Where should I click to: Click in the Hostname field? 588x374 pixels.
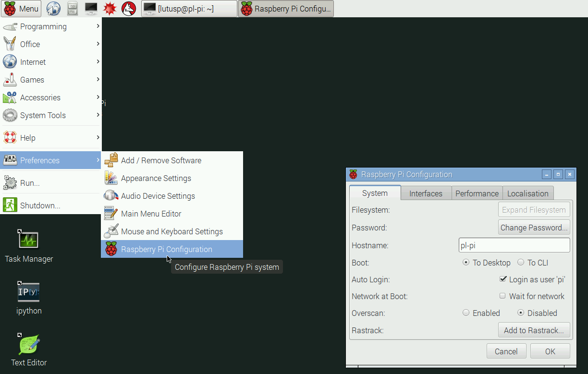pos(514,245)
